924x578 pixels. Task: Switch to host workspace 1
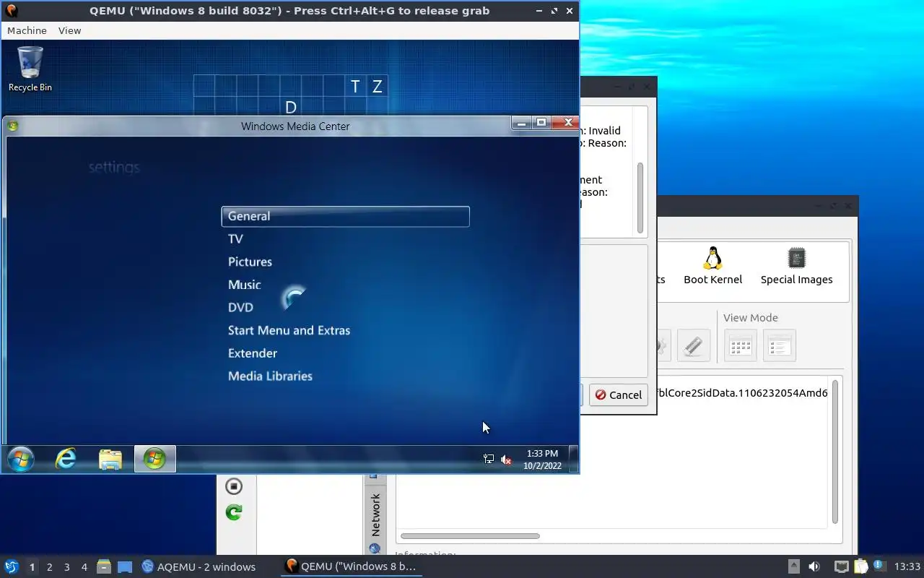click(32, 566)
